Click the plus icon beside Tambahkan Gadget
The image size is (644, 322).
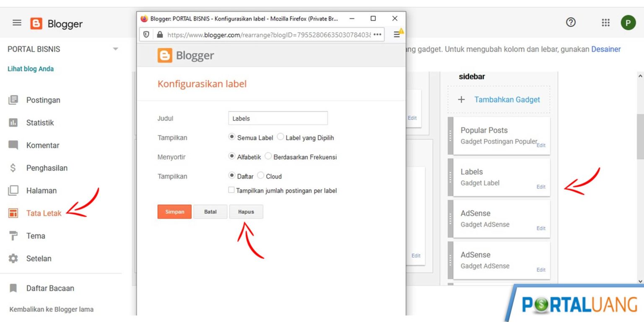462,99
